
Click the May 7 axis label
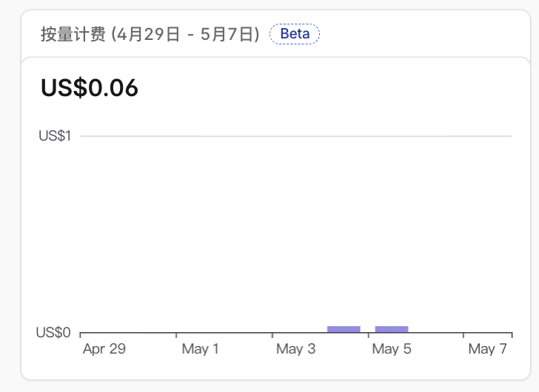[487, 349]
